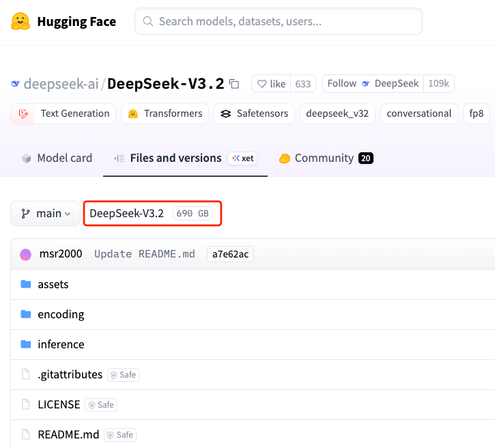Filter by the Safetensors tag
Viewport: 495px width, 448px height.
pos(254,113)
